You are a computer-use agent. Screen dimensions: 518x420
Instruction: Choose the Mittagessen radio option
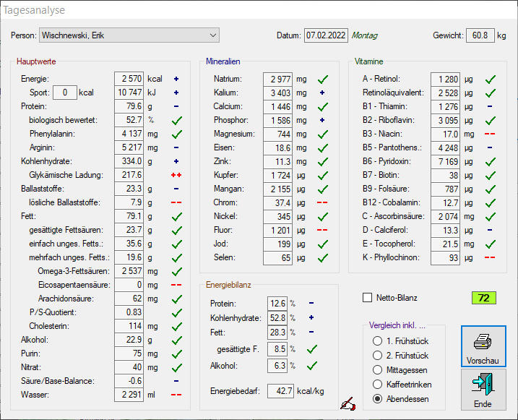click(376, 369)
